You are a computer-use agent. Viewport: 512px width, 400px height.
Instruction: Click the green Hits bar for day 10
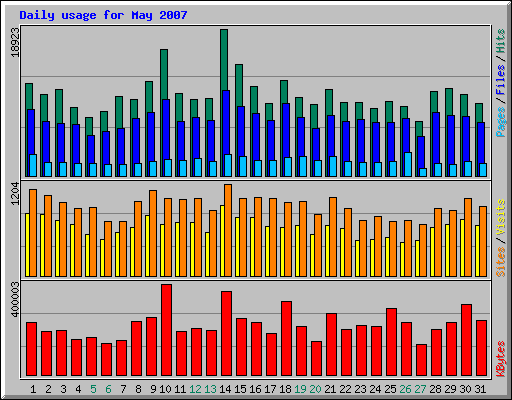coord(164,74)
